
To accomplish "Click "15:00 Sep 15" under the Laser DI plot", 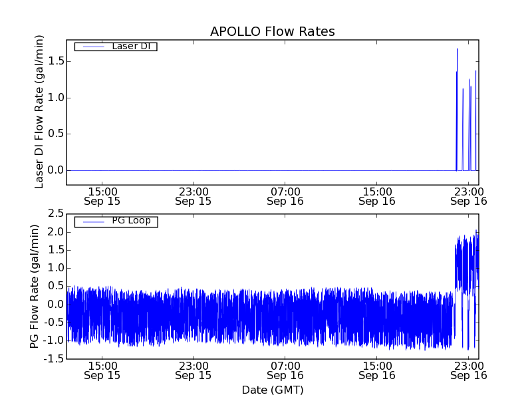I will point(102,196).
